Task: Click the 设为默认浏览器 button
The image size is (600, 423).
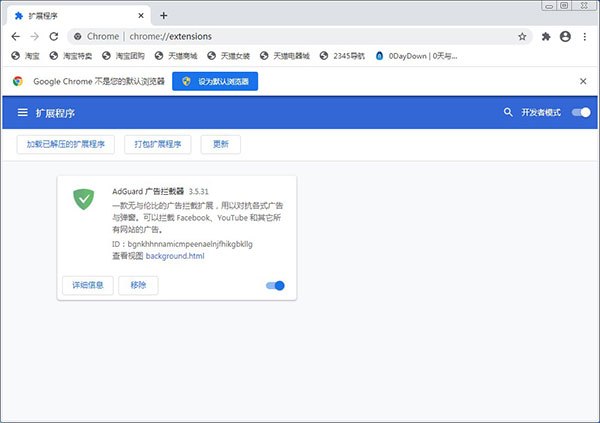Action: (x=215, y=81)
